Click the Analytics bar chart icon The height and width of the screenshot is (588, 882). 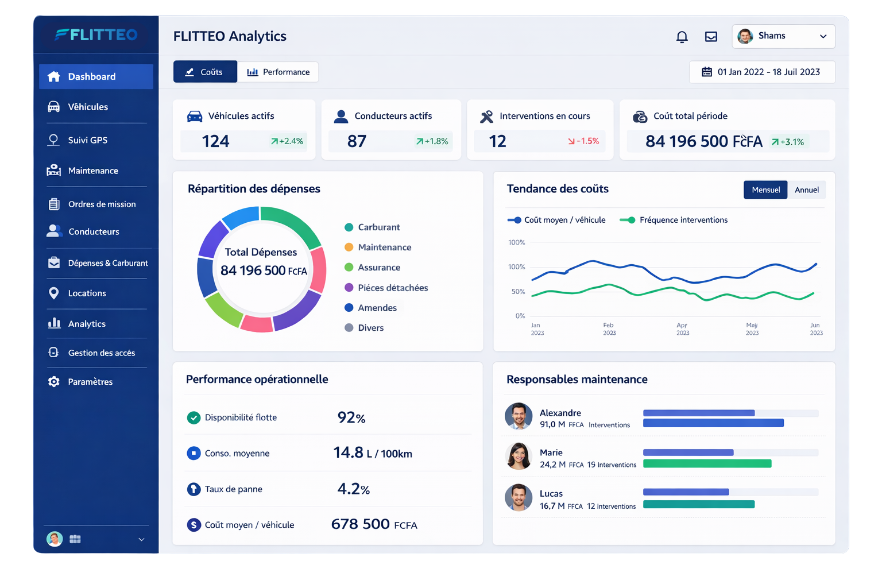(54, 323)
